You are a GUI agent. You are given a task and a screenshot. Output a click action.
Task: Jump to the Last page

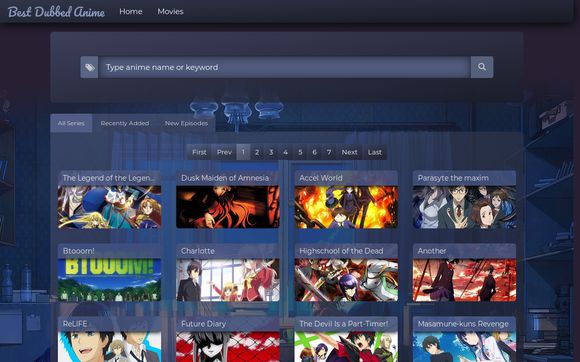(x=374, y=152)
